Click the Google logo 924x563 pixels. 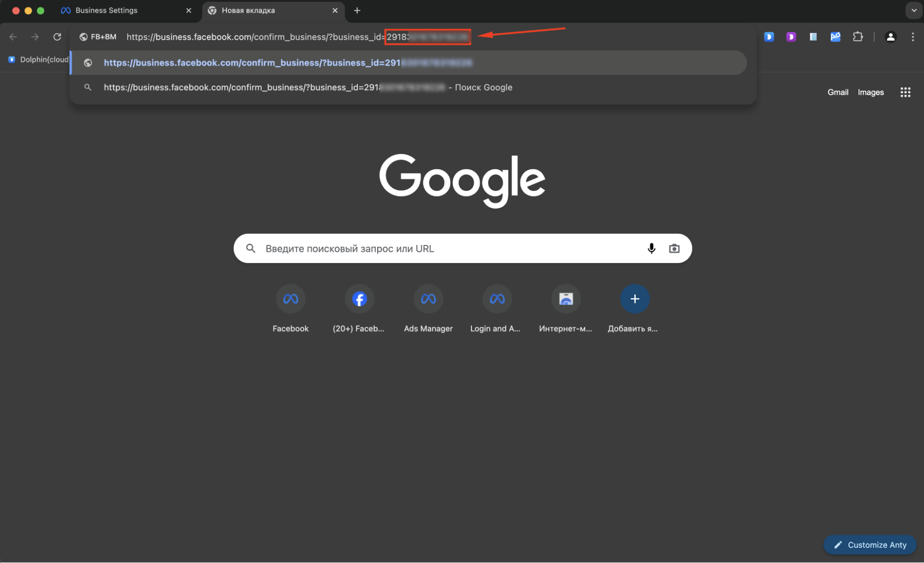point(462,181)
